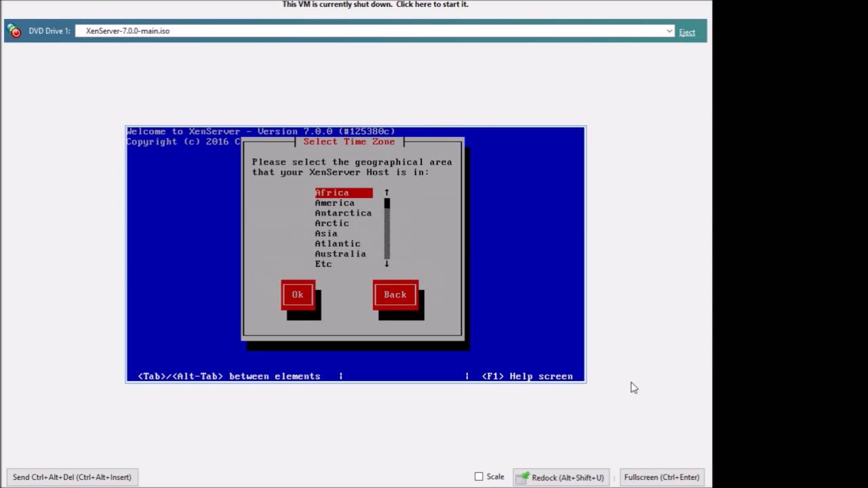Select Africa in the time zone list
Image resolution: width=868 pixels, height=488 pixels.
pyautogui.click(x=343, y=193)
